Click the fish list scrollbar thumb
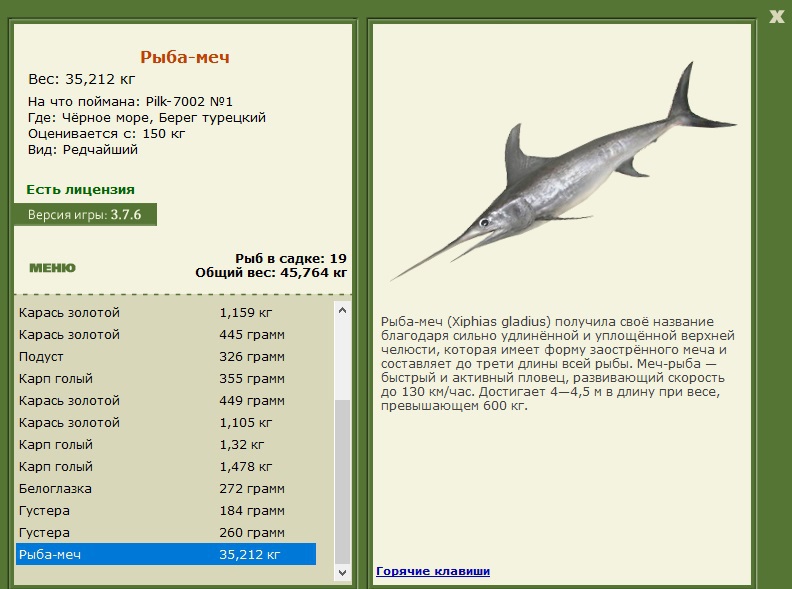The height and width of the screenshot is (589, 792). click(342, 481)
